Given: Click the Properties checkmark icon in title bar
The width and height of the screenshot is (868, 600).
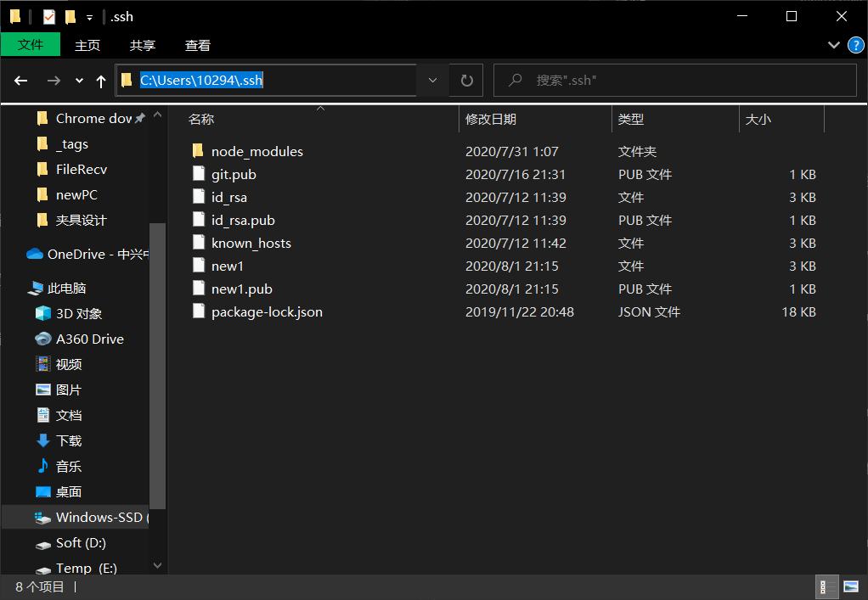Looking at the screenshot, I should [x=49, y=17].
